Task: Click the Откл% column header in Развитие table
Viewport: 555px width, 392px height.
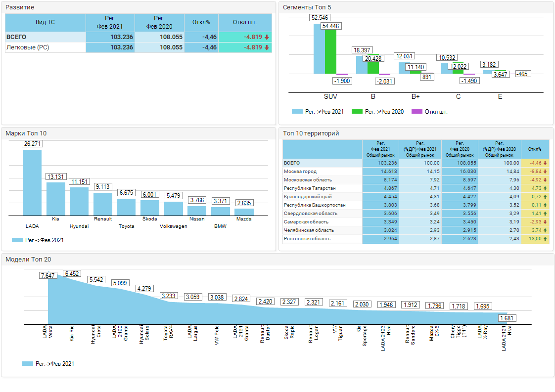Action: click(201, 22)
